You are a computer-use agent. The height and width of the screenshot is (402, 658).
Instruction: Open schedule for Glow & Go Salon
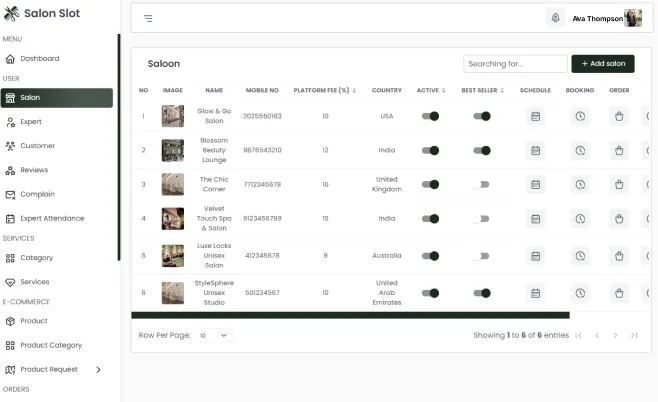click(x=535, y=116)
